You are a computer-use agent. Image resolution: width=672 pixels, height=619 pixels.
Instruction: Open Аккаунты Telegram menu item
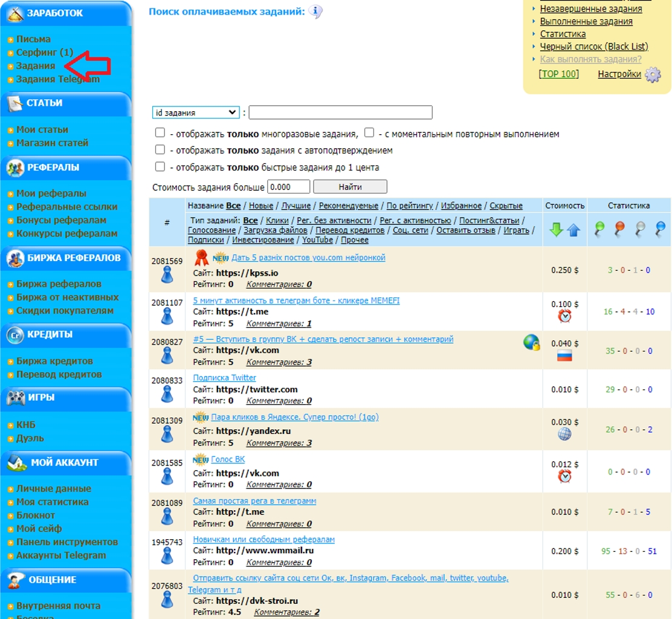(61, 555)
